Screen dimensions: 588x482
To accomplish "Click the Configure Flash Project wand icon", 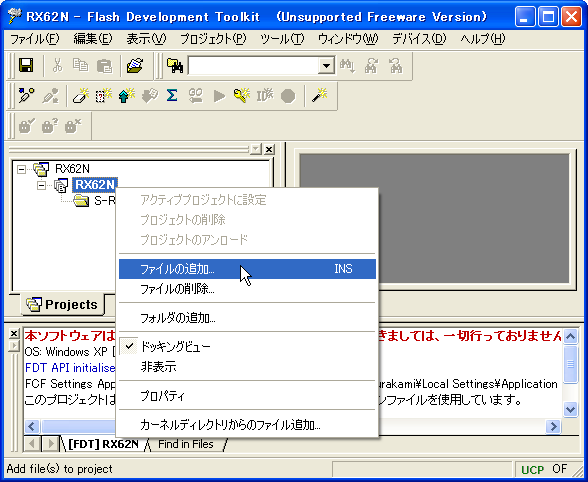I will tap(320, 96).
